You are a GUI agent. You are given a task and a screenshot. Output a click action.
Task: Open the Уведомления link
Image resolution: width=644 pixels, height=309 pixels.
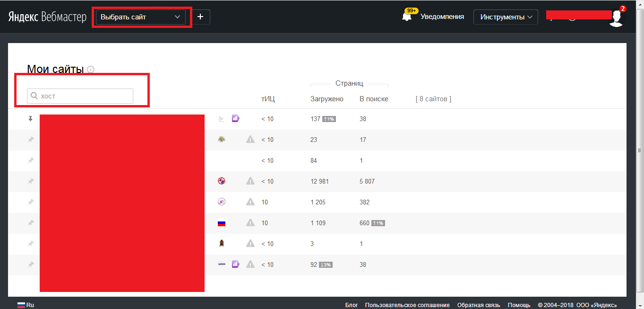(x=442, y=17)
